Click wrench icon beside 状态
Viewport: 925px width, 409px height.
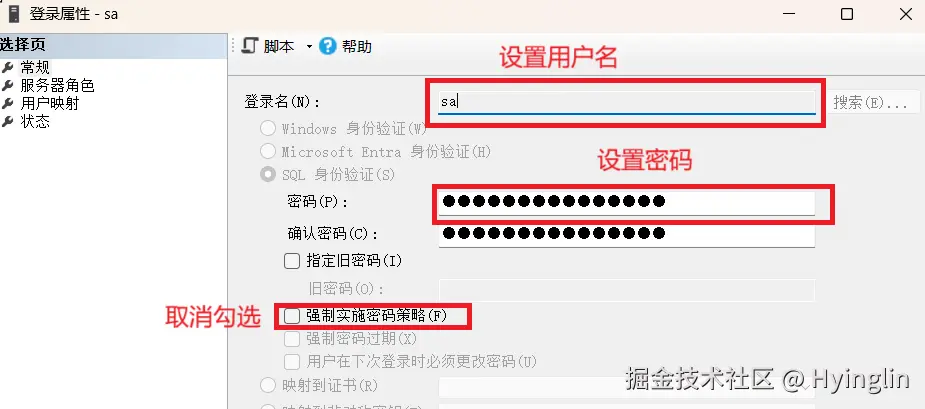(x=8, y=122)
